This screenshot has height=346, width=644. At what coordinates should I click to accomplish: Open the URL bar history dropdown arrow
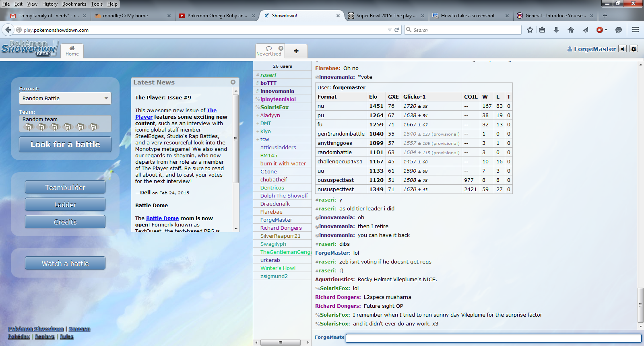(389, 30)
